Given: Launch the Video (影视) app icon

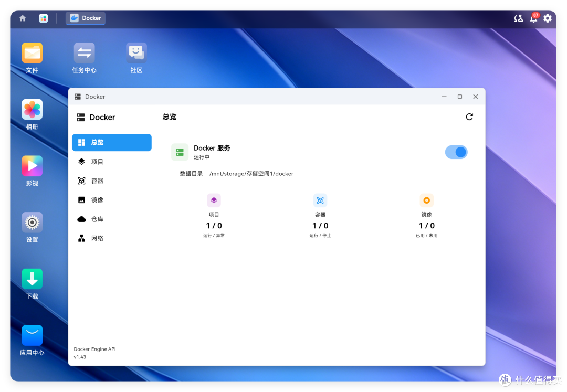Looking at the screenshot, I should 32,166.
